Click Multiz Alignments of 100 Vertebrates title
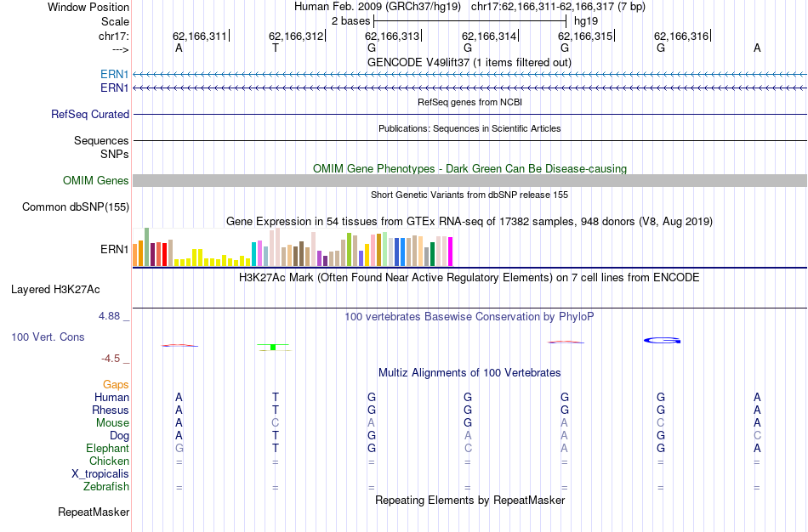Image resolution: width=808 pixels, height=532 pixels. [x=469, y=372]
